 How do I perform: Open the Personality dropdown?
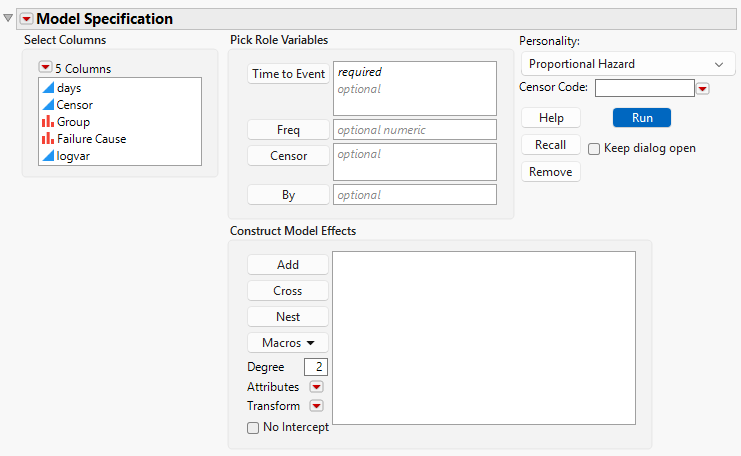tap(627, 64)
